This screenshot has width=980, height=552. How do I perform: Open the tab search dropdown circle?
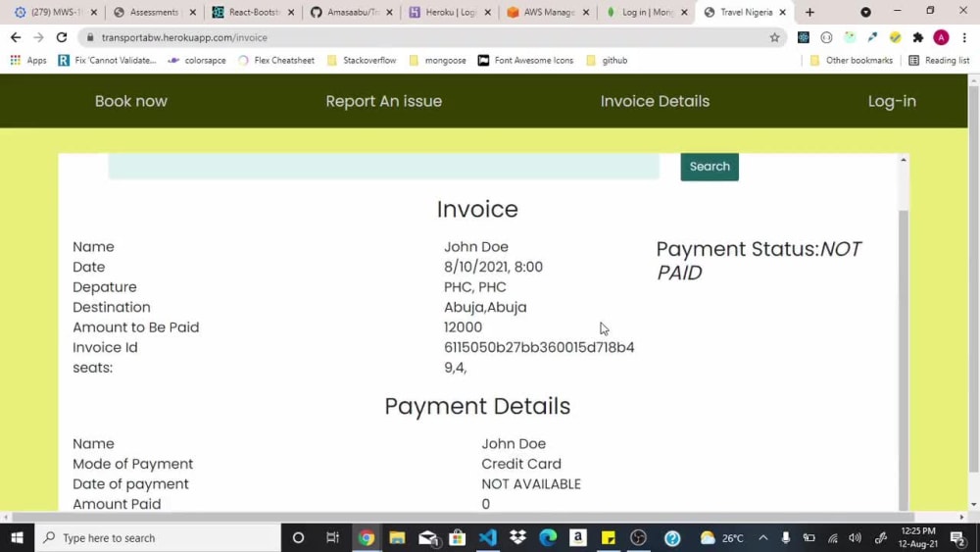[865, 12]
